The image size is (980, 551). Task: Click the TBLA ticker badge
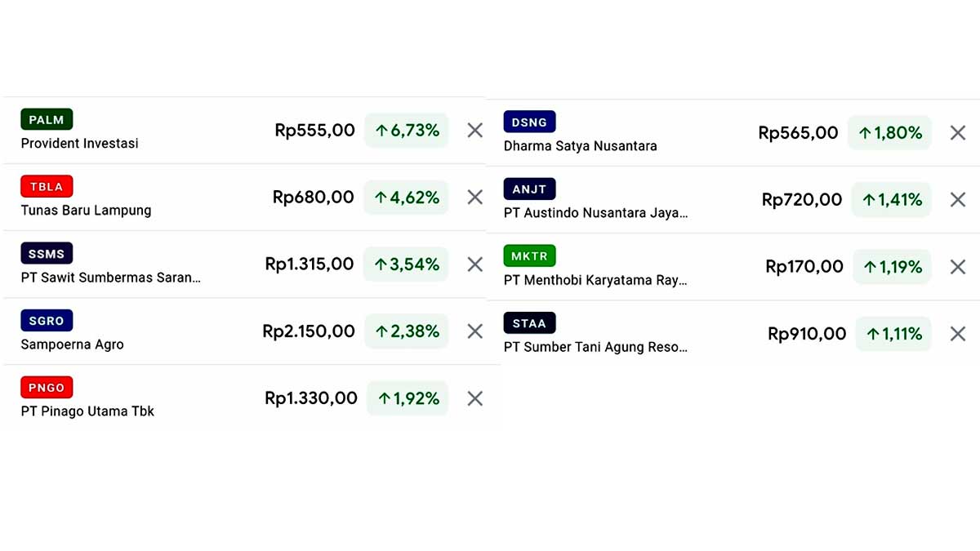(x=47, y=186)
